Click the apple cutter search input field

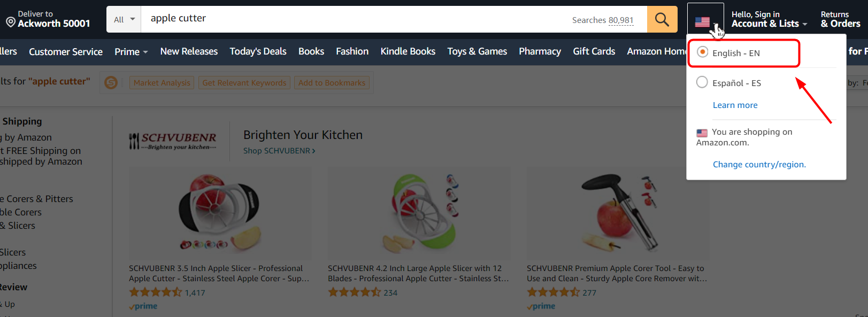(353, 19)
